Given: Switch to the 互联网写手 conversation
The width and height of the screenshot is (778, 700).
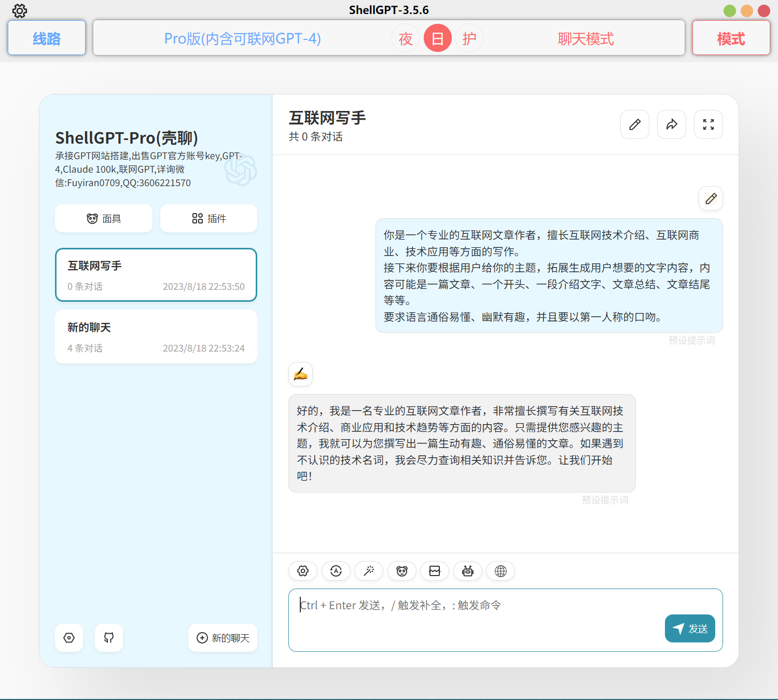Looking at the screenshot, I should (x=156, y=275).
